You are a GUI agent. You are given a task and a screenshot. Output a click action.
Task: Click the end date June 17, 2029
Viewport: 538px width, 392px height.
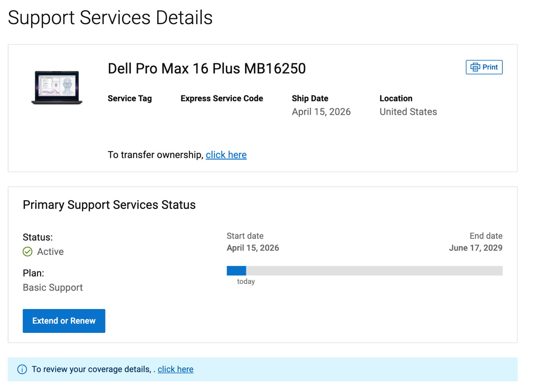click(x=476, y=248)
